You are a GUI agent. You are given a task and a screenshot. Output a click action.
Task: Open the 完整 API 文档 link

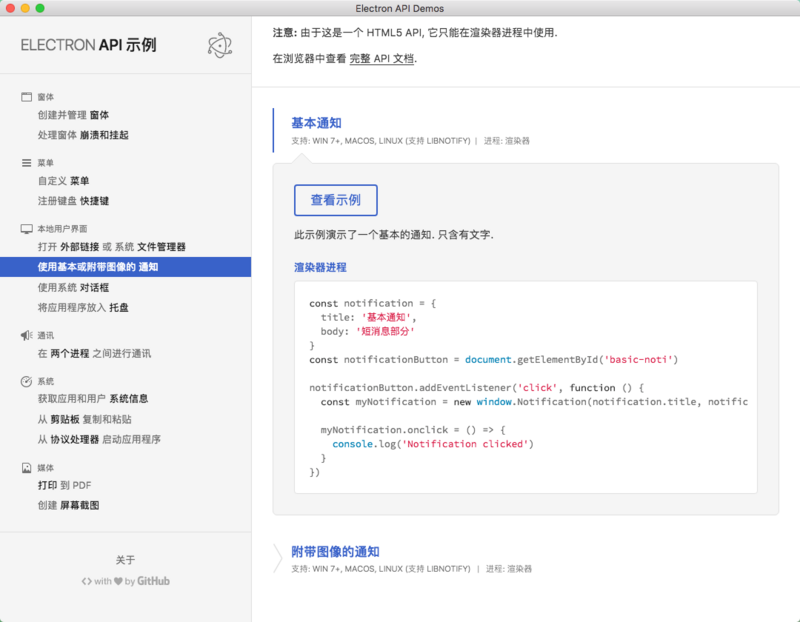(x=382, y=58)
